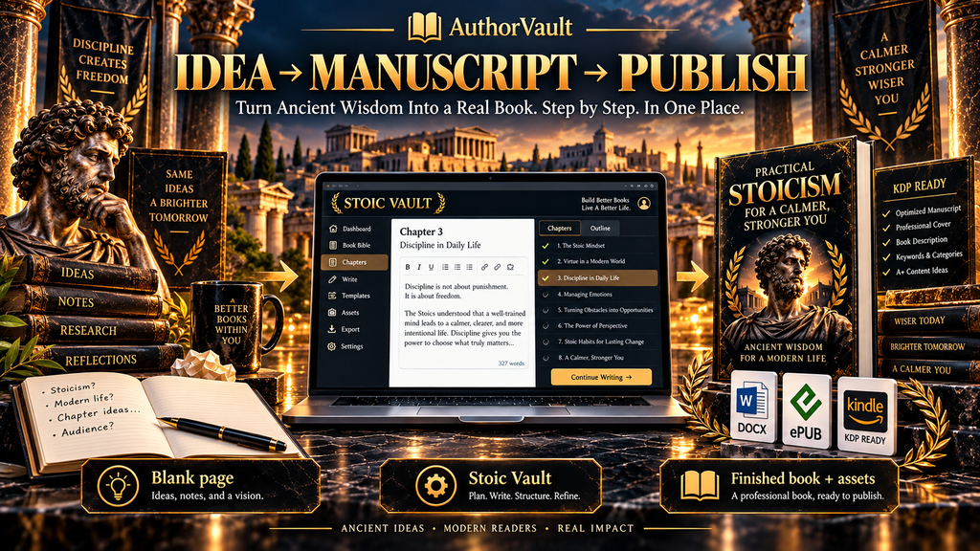The image size is (980, 551).
Task: Select '7. Stoic Habits for Lasting Change' row
Action: [599, 342]
